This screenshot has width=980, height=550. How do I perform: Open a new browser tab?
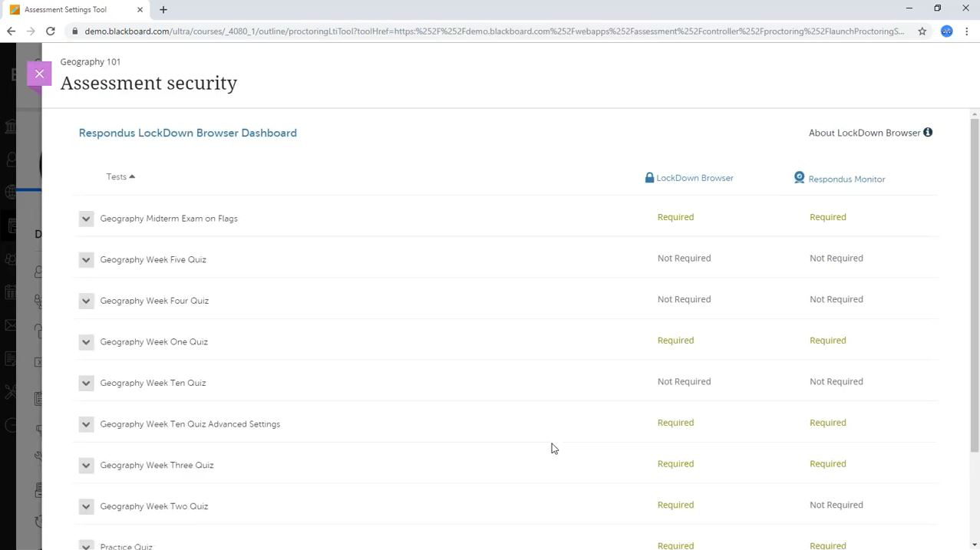click(163, 10)
